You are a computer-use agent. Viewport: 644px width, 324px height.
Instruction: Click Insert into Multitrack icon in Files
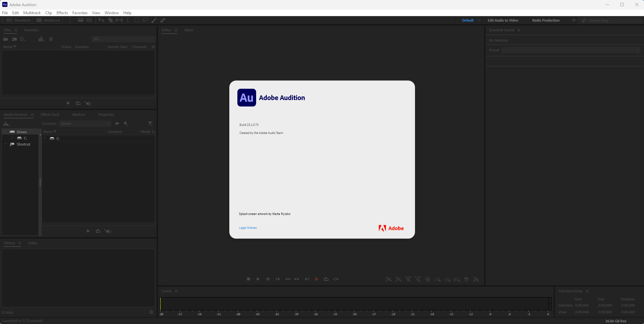click(x=41, y=39)
